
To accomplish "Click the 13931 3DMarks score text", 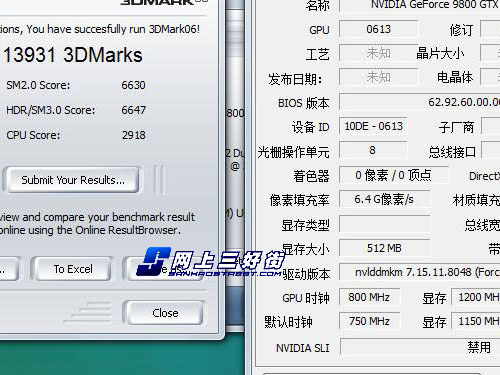I will tap(73, 55).
